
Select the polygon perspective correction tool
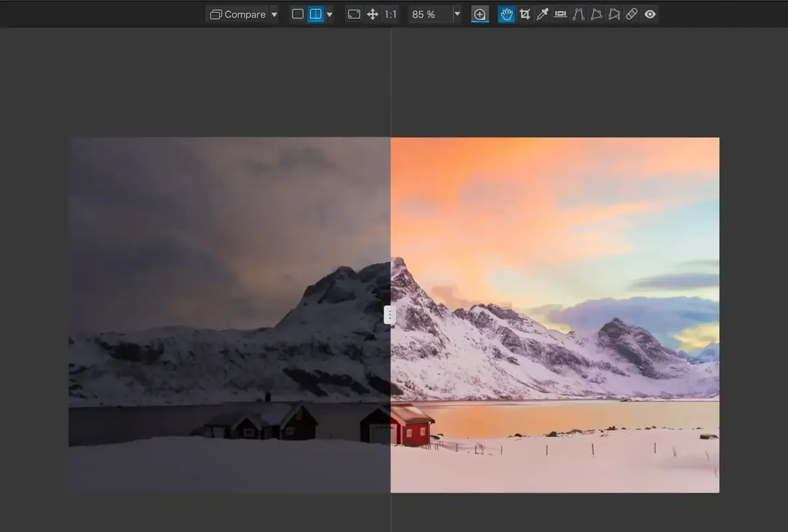click(x=596, y=14)
